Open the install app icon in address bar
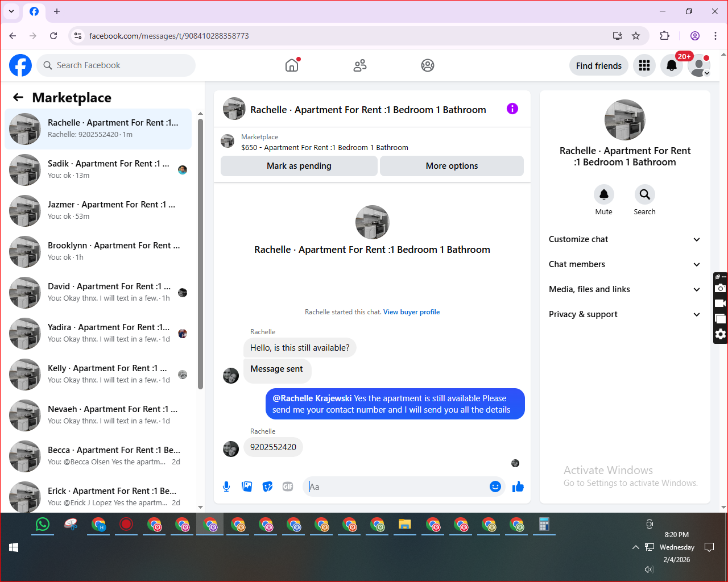Viewport: 728px width, 582px height. coord(618,36)
